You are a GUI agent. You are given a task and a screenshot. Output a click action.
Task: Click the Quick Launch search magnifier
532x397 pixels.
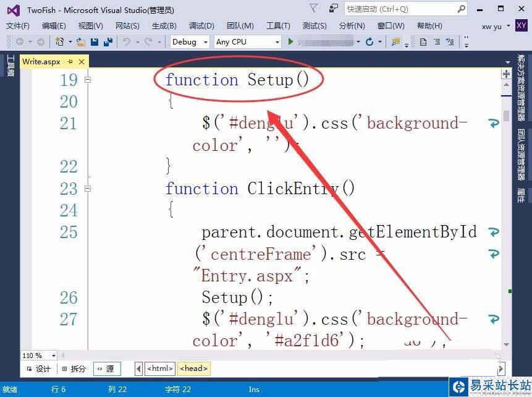(462, 9)
